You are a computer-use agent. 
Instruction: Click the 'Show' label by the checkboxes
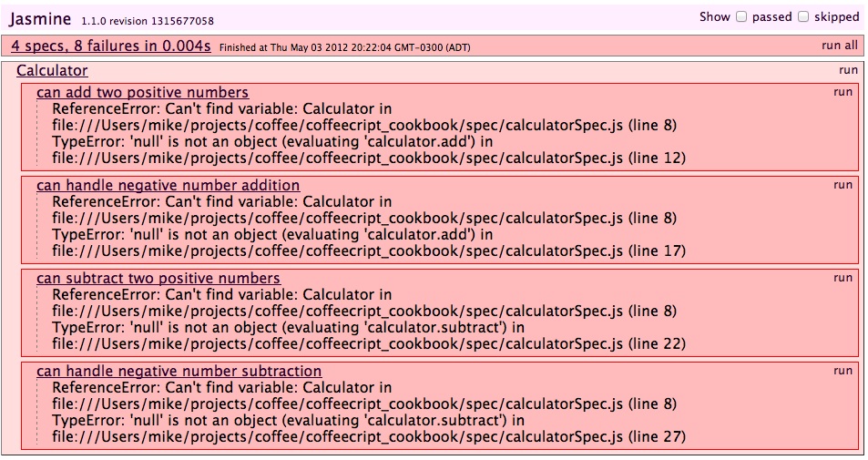(x=714, y=16)
